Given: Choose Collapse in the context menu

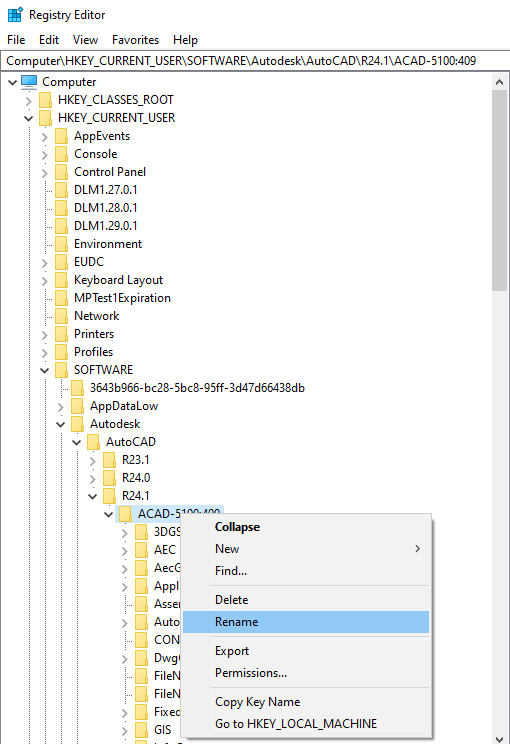Looking at the screenshot, I should click(x=306, y=527).
